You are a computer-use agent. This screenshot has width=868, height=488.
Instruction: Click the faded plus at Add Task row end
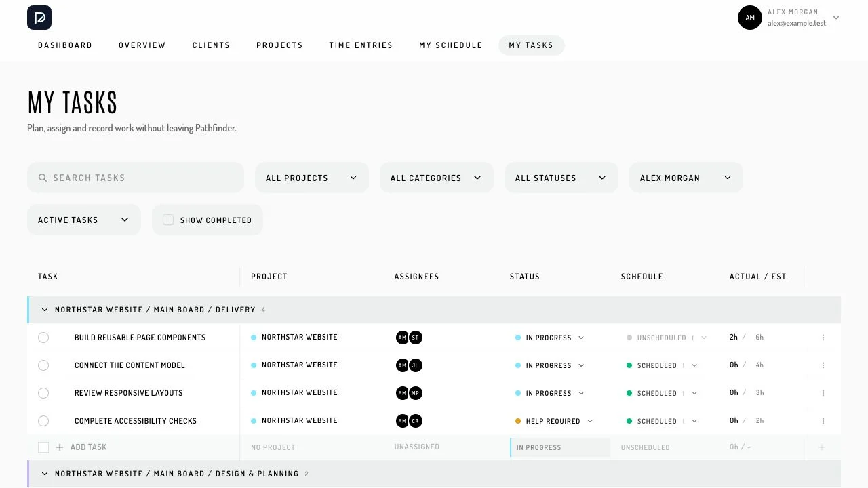pos(822,447)
